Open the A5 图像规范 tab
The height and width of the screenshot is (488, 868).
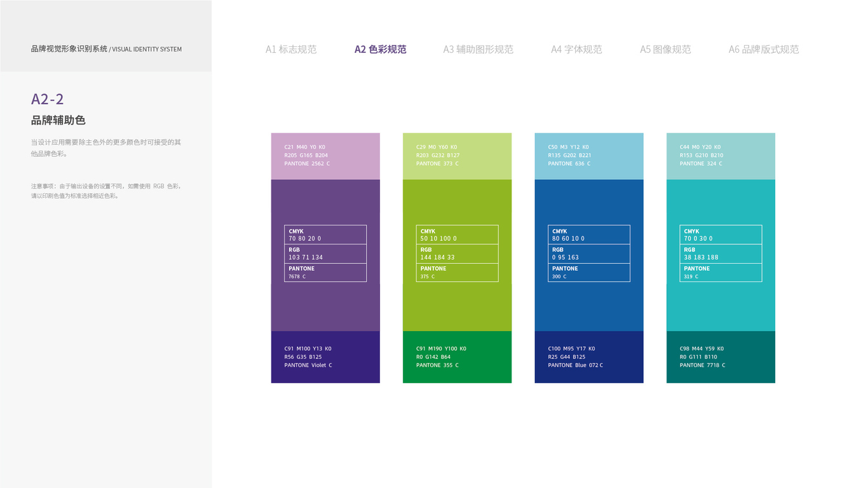[665, 49]
